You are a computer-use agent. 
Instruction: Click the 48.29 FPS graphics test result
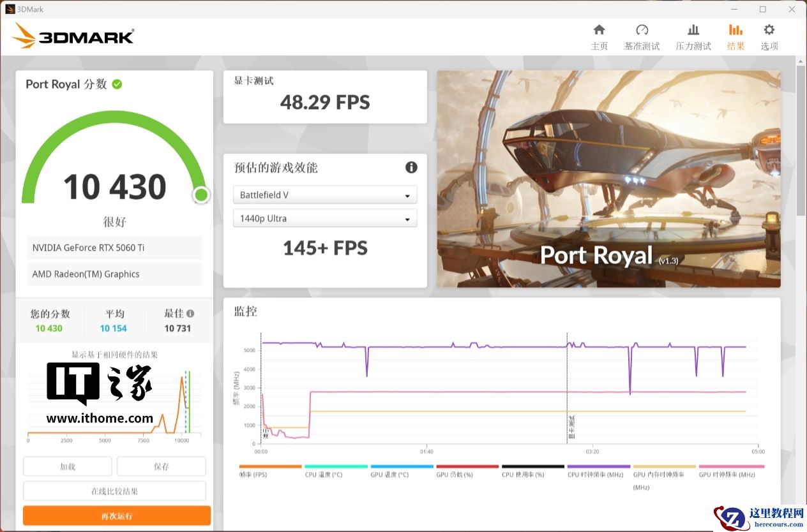[325, 102]
